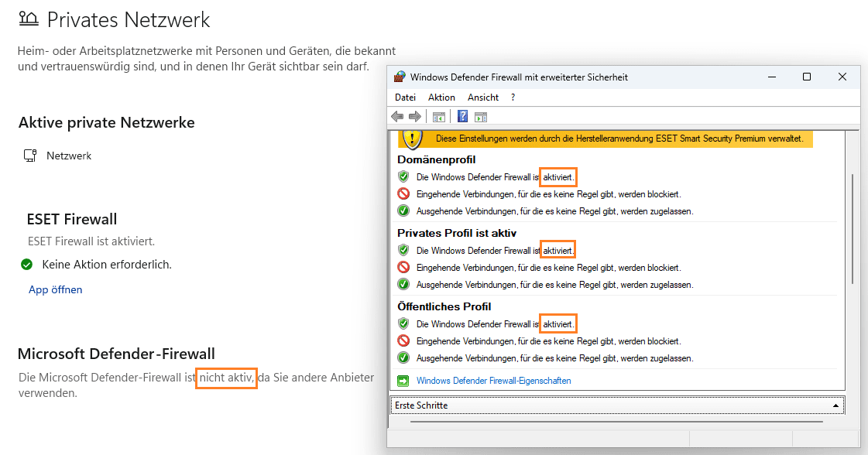
Task: Click the green shield icon under Domänenprofil
Action: 403,177
